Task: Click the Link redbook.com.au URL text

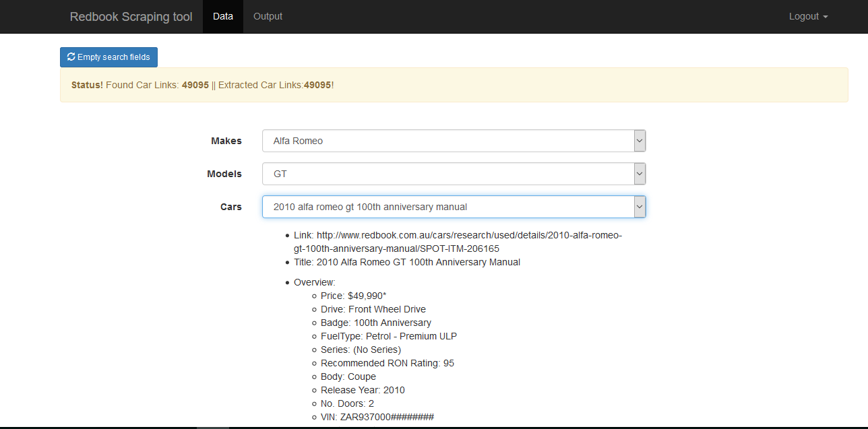Action: click(x=458, y=242)
